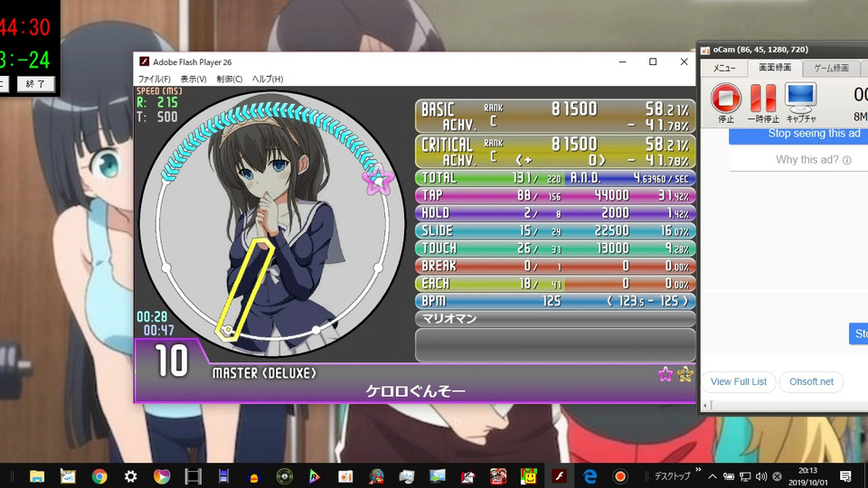Click the BPM 125 row
The image size is (868, 488).
pos(555,302)
